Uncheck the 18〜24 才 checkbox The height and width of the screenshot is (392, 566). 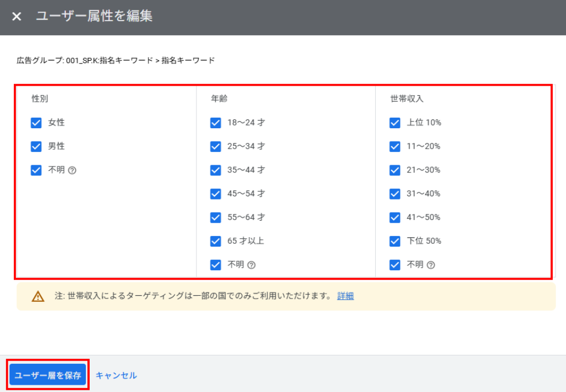215,123
